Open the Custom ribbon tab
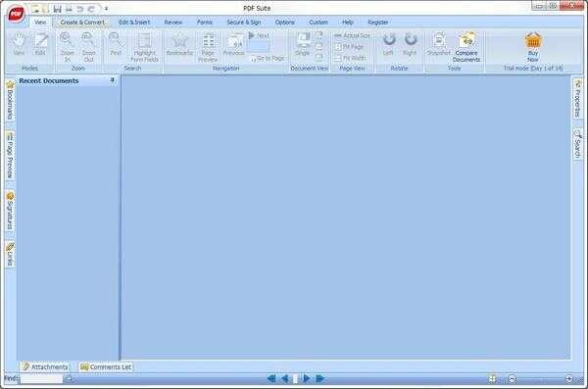Viewport: 588px width, 389px height. 318,23
